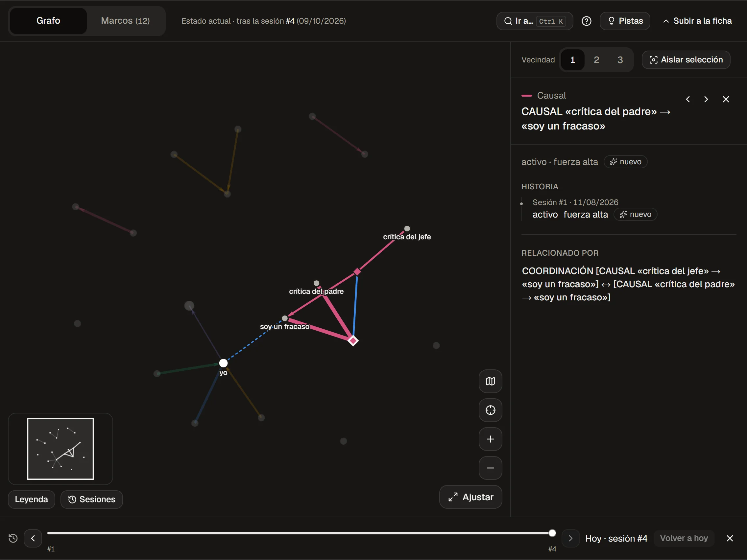The height and width of the screenshot is (560, 747).
Task: Toggle the Sesiones panel
Action: click(91, 499)
